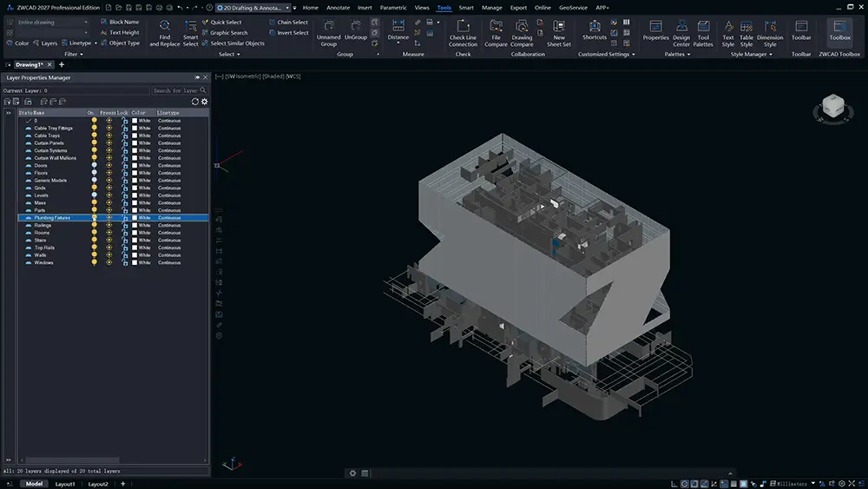Open the Properties palette
868x489 pixels.
point(655,30)
